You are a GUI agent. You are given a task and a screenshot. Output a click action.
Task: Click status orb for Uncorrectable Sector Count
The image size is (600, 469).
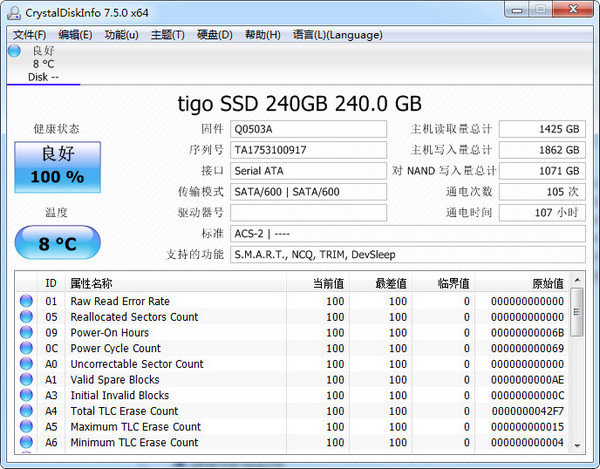(26, 364)
